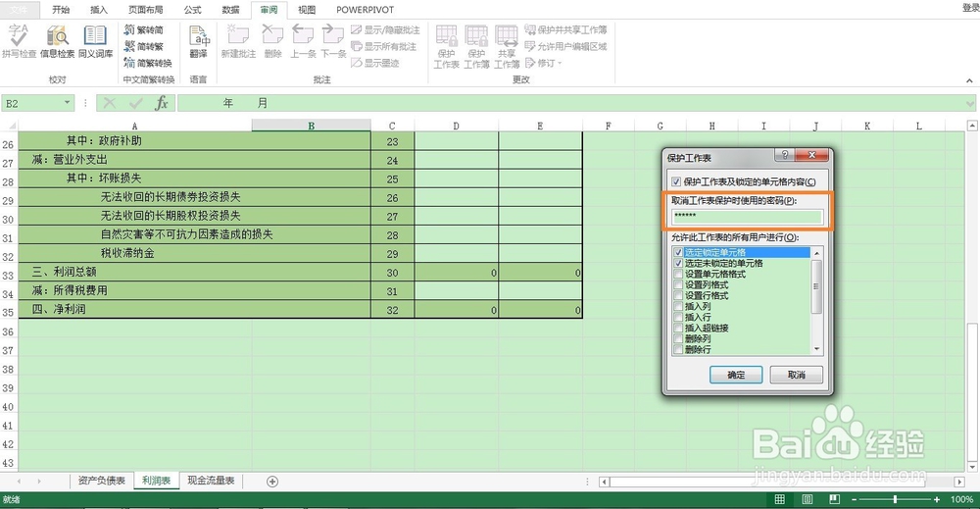This screenshot has height=509, width=980.
Task: Switch to page layout view in status bar
Action: pyautogui.click(x=807, y=499)
